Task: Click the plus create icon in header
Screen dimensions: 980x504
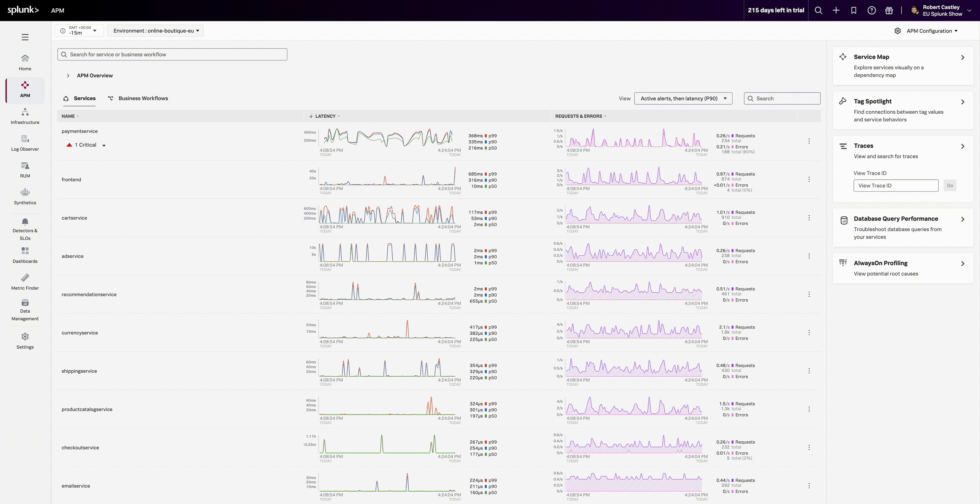Action: pyautogui.click(x=836, y=11)
